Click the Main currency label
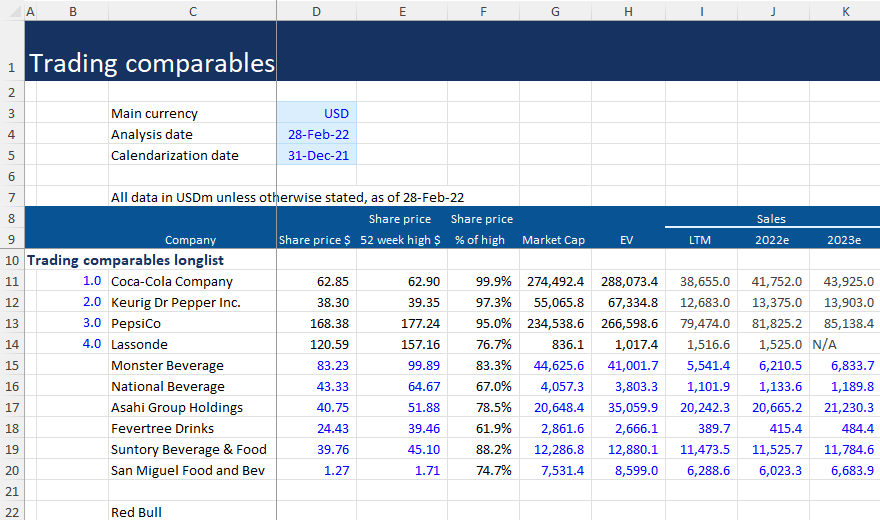 coord(154,113)
